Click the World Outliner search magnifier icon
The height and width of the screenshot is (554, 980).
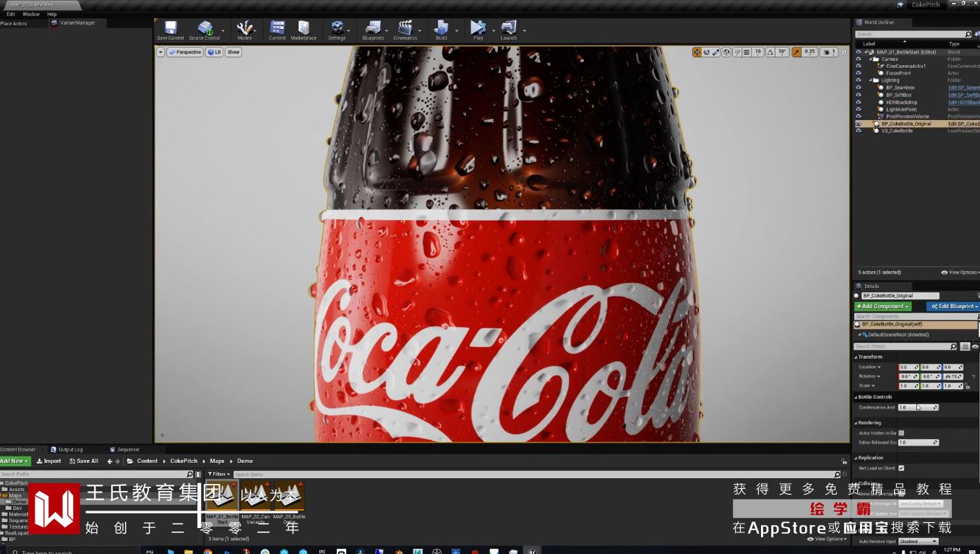(968, 34)
